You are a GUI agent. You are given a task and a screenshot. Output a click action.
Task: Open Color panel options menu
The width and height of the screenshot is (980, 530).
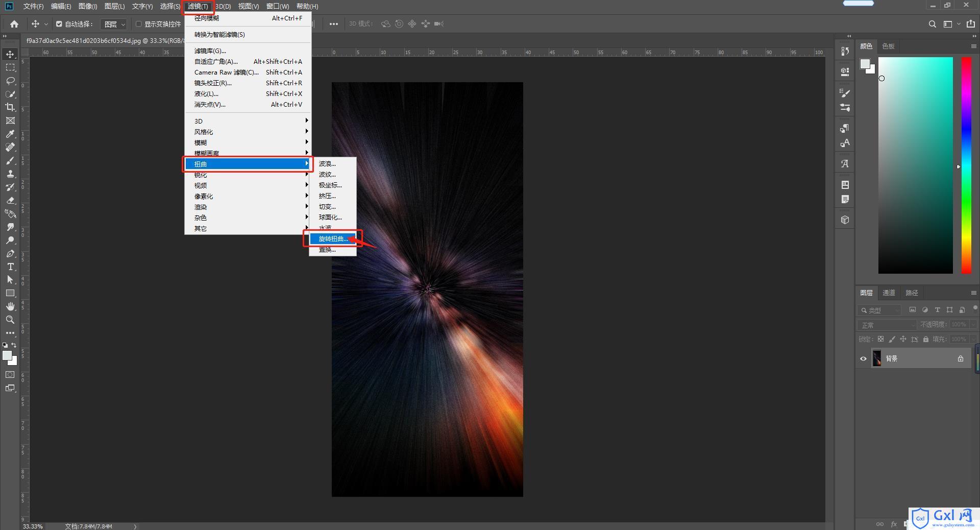(973, 46)
